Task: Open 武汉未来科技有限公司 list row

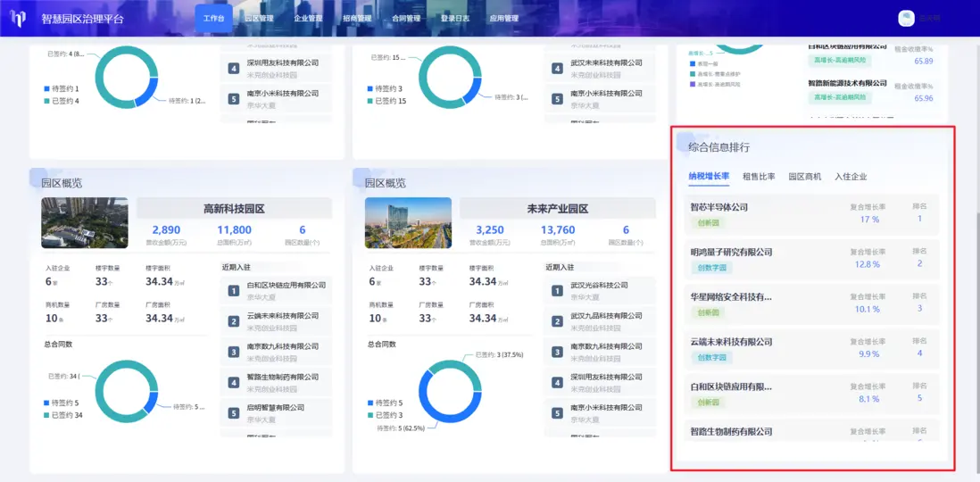Action: (600, 68)
